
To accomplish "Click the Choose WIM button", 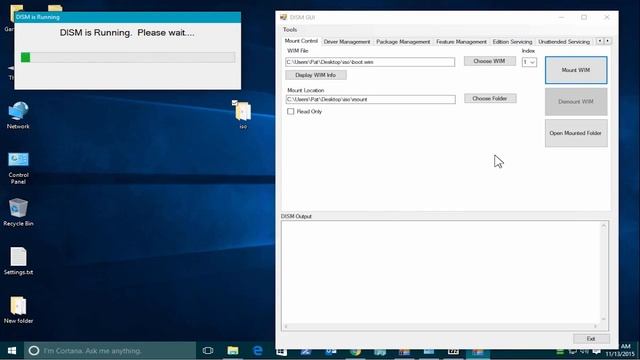I will point(489,61).
